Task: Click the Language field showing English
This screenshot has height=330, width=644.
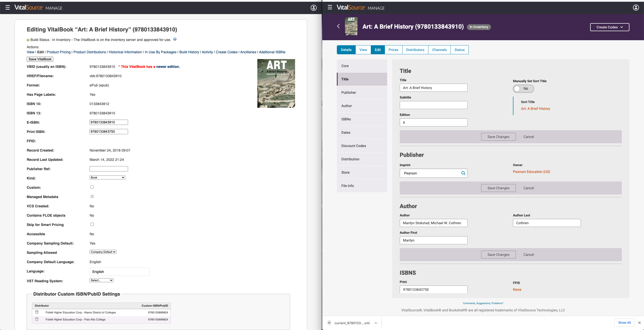Action: click(119, 272)
